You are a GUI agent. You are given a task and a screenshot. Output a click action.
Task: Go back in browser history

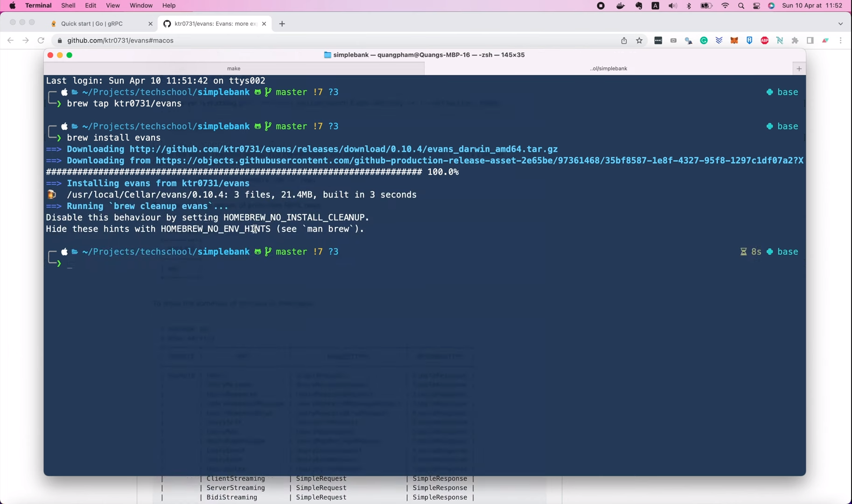[x=10, y=41]
